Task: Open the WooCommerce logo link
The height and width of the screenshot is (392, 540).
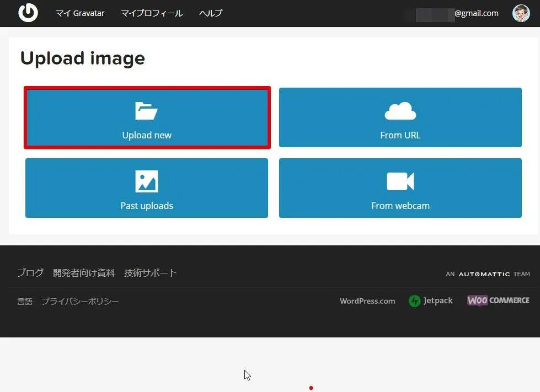Action: tap(498, 300)
